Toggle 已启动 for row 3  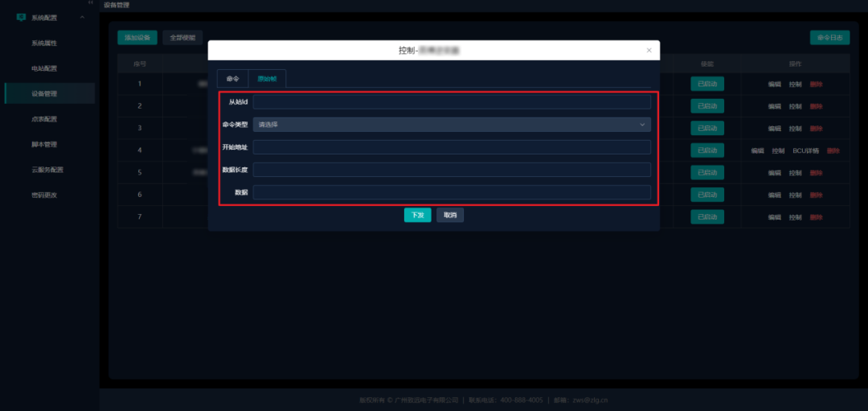[x=707, y=129]
